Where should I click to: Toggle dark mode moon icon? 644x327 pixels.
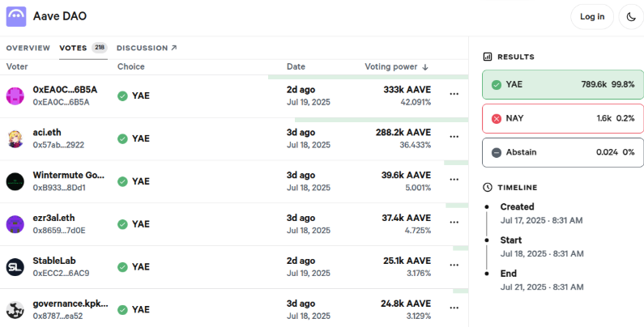pos(631,16)
